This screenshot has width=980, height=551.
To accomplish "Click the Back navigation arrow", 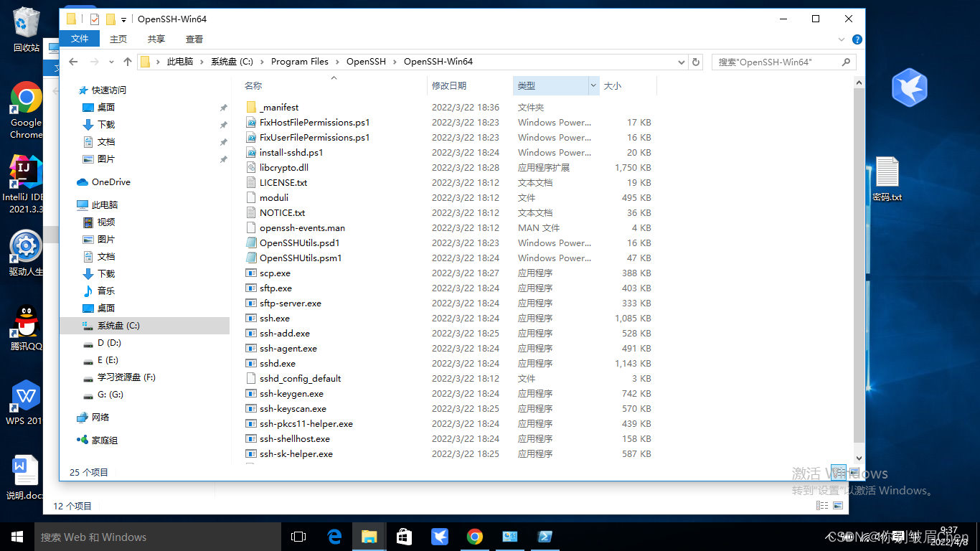I will pos(73,62).
